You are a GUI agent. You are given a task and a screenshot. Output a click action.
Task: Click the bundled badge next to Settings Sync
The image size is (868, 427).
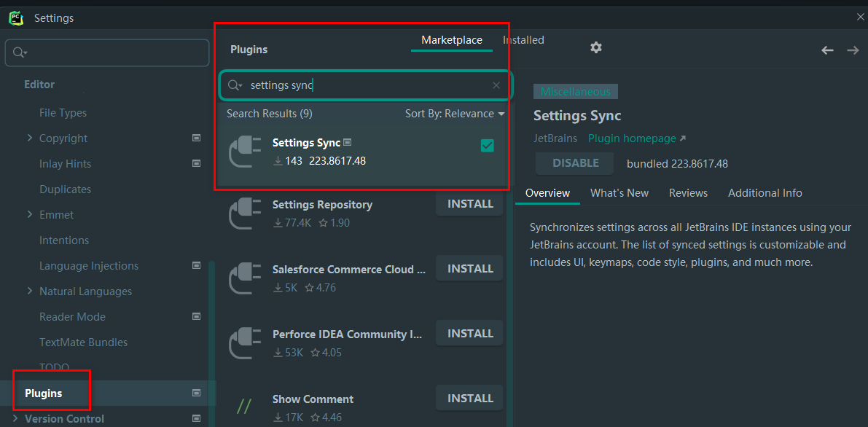(347, 142)
